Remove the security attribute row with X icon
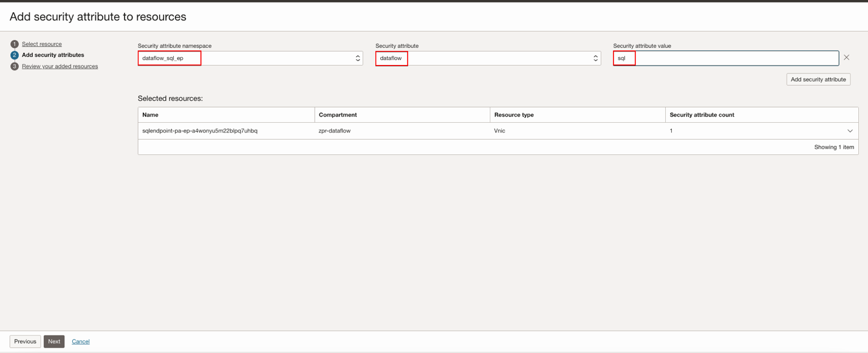 click(846, 58)
